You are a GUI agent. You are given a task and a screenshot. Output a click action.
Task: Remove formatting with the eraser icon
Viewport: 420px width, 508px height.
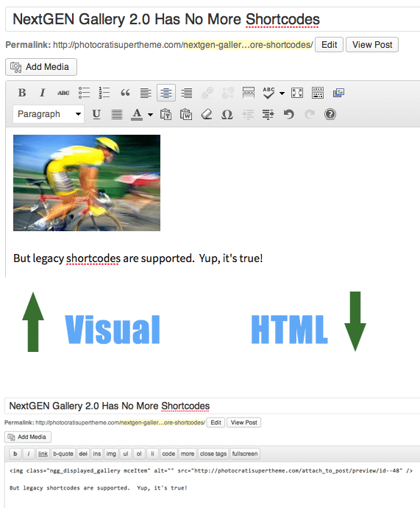207,114
